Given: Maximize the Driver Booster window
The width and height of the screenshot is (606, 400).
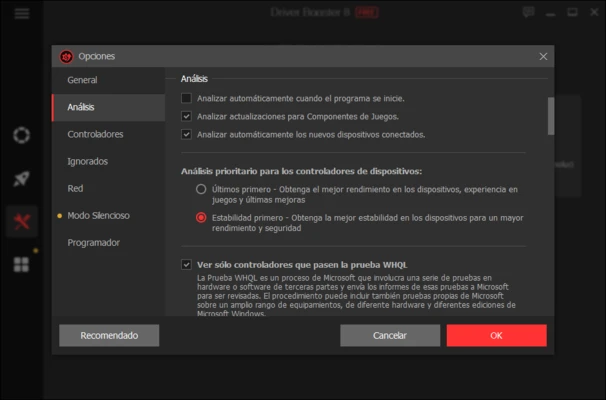Looking at the screenshot, I should point(572,12).
